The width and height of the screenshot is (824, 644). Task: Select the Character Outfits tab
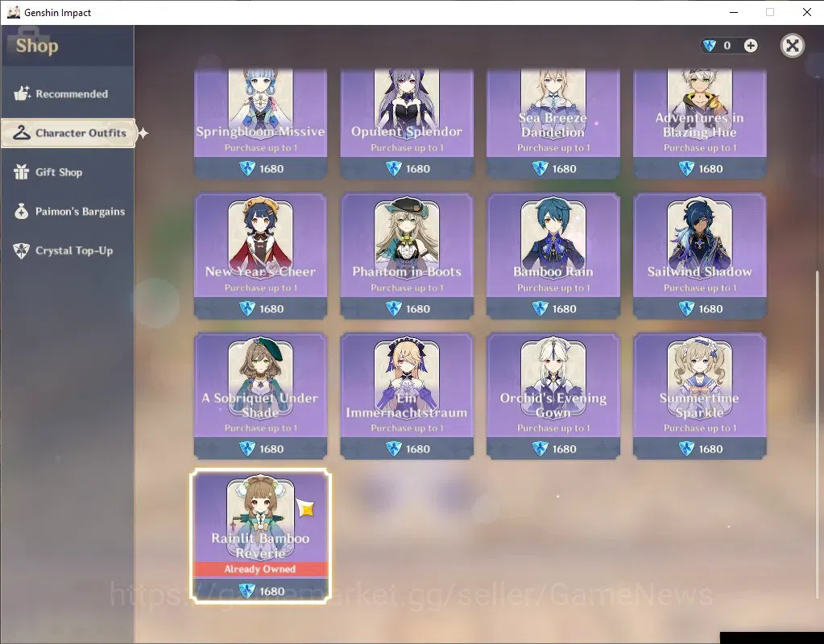pos(68,133)
